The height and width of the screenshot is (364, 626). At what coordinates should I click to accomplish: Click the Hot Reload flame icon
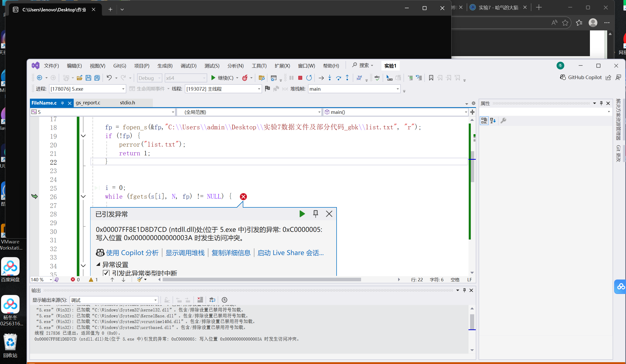coord(245,78)
